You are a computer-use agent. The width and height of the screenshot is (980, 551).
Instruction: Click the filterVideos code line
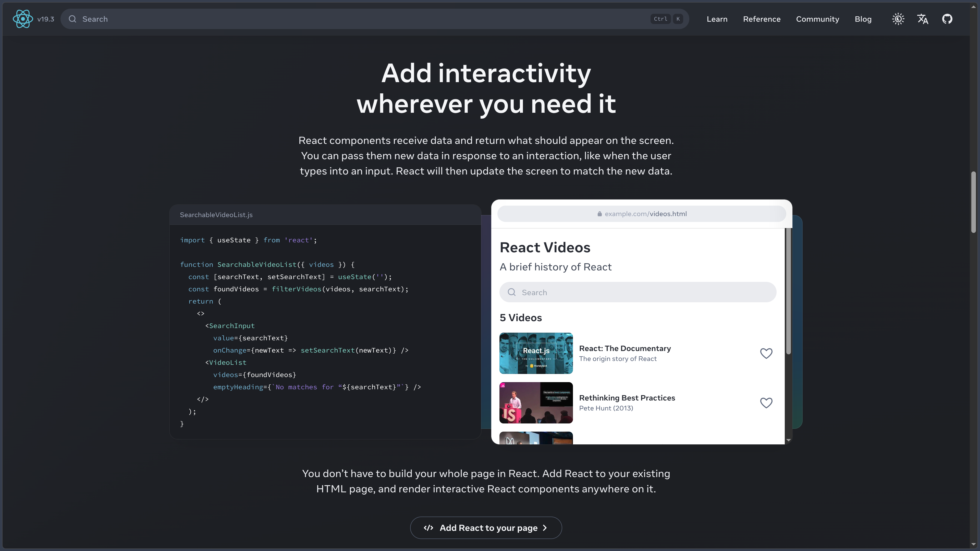coord(298,289)
